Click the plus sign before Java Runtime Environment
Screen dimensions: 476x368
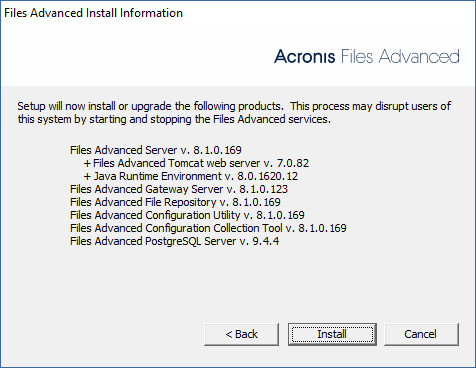87,176
